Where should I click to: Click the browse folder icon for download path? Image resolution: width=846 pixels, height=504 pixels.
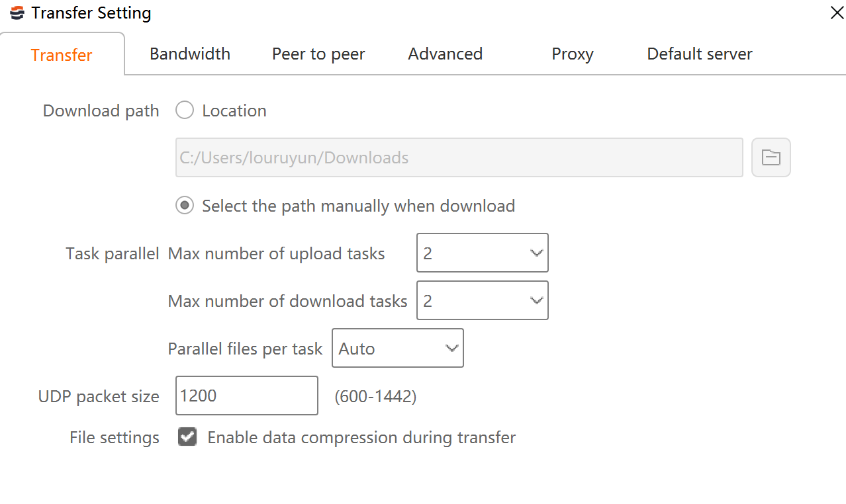(x=771, y=157)
